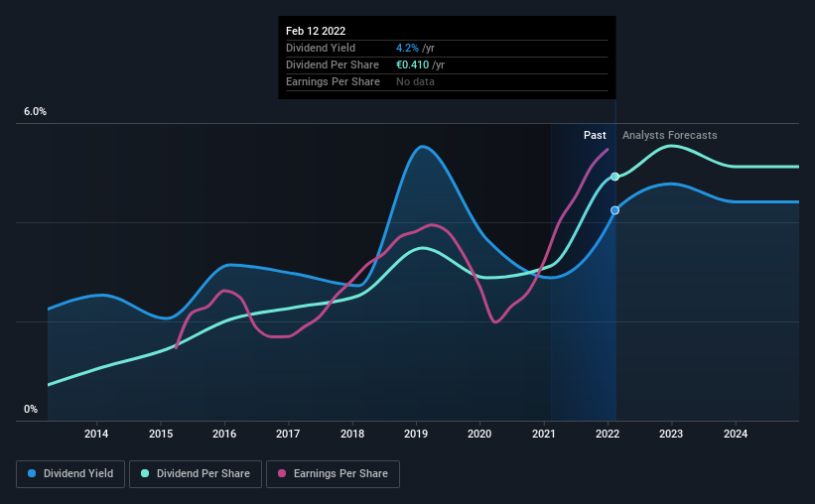Screen dimensions: 815x504
Task: Select the teal Dividend Per Share data point marker
Action: pos(614,177)
